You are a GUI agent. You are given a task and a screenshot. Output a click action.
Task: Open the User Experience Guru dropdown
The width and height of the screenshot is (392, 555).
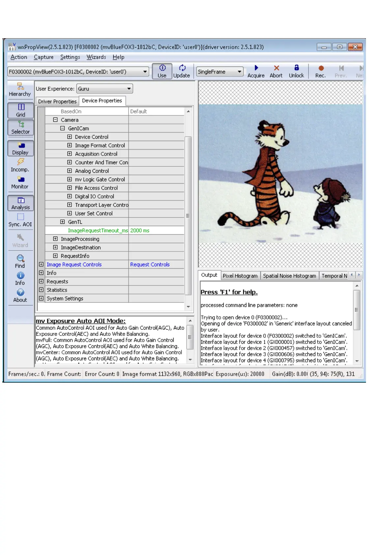point(105,89)
